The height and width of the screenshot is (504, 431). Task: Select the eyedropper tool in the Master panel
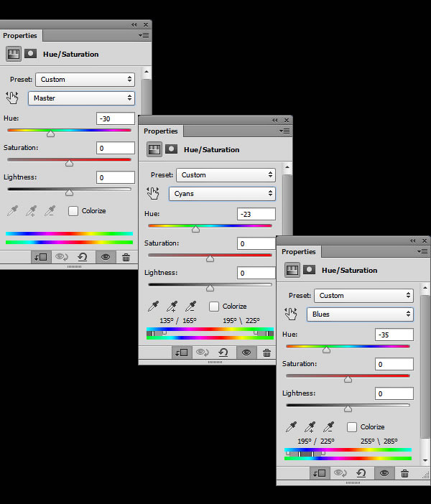(12, 211)
